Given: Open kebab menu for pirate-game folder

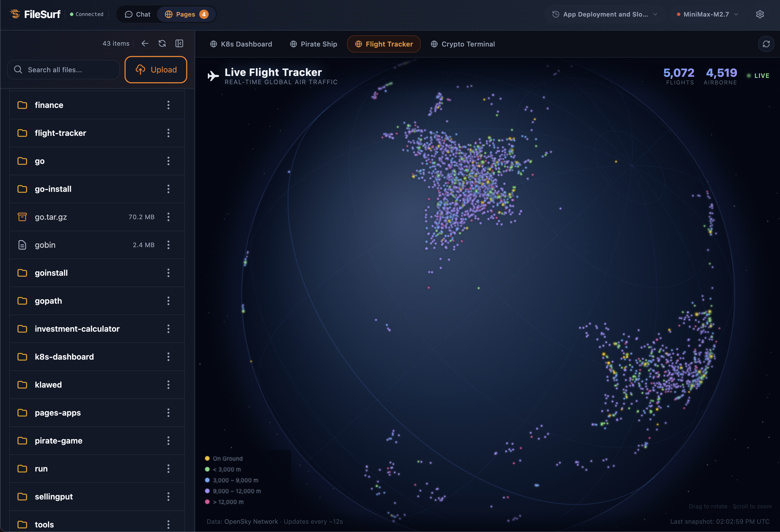Looking at the screenshot, I should pos(168,441).
